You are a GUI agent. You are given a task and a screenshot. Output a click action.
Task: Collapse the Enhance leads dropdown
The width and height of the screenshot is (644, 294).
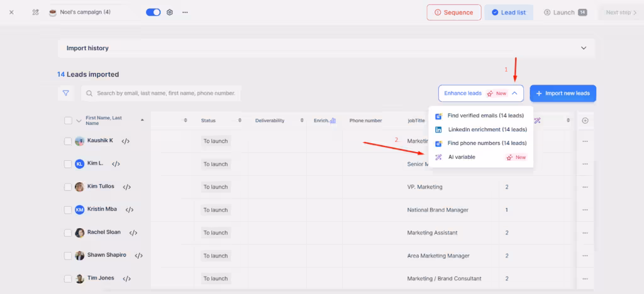[x=514, y=93]
